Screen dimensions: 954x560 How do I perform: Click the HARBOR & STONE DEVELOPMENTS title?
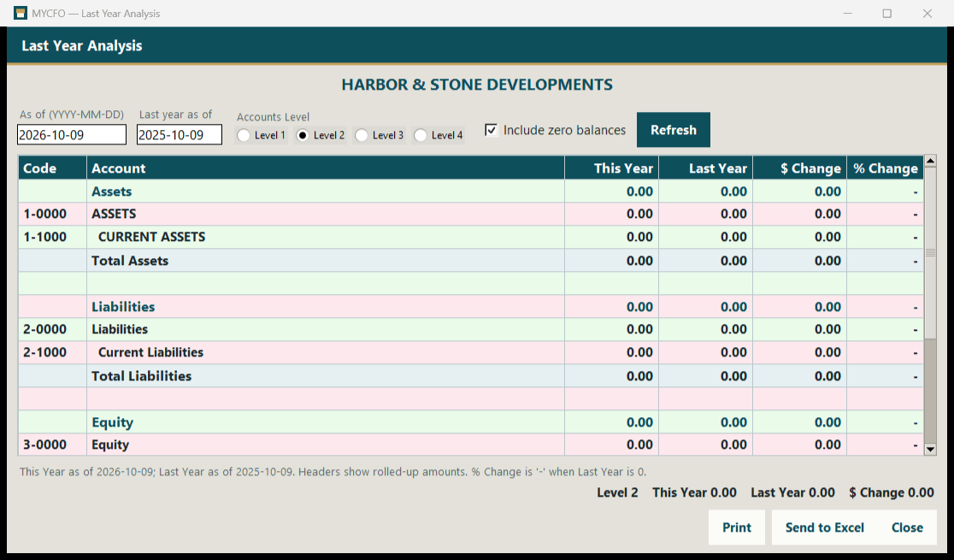(477, 85)
